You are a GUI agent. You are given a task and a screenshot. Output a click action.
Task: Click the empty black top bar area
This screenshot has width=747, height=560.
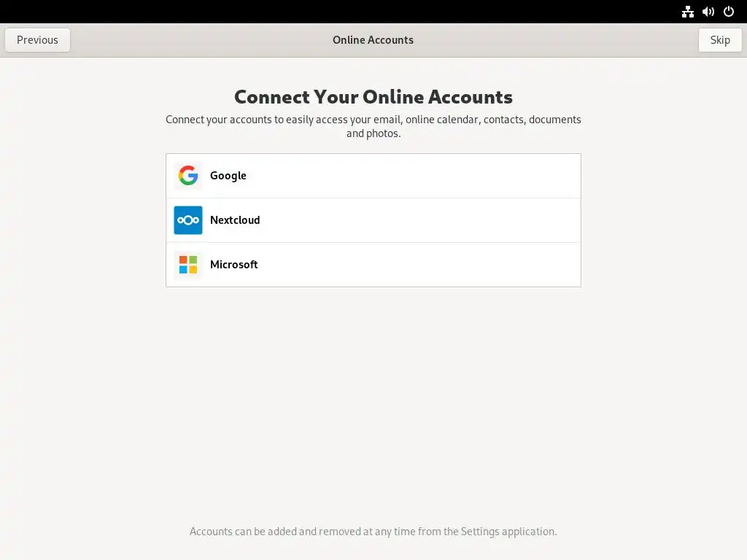pyautogui.click(x=333, y=12)
